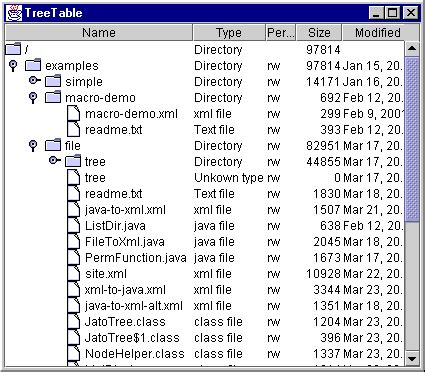This screenshot has width=425, height=372.
Task: Click the size value 82951
Action: (x=323, y=146)
